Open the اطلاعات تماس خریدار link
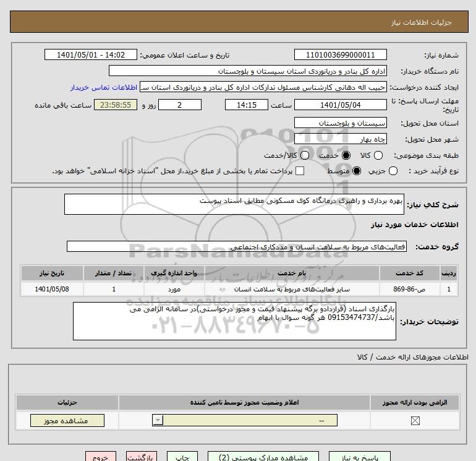 tap(104, 87)
